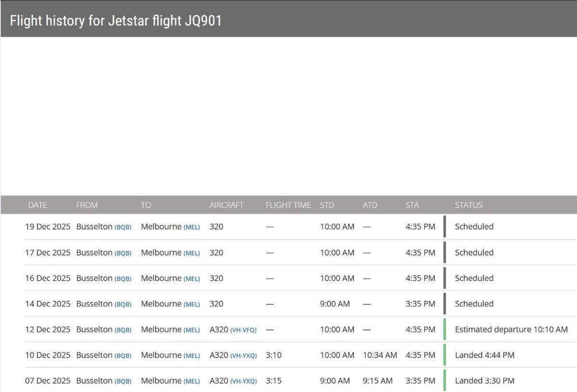Open the BQB airport link for 17 Dec 2025

tap(123, 253)
